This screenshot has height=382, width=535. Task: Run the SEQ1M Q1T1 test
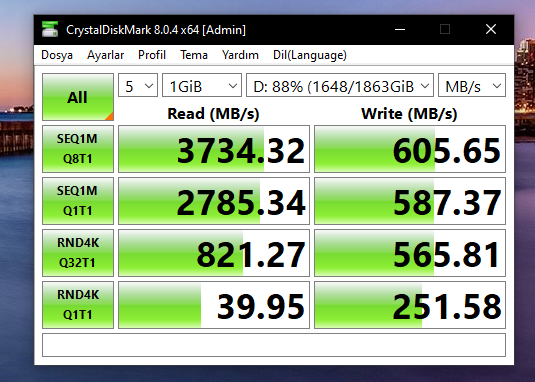pos(78,201)
